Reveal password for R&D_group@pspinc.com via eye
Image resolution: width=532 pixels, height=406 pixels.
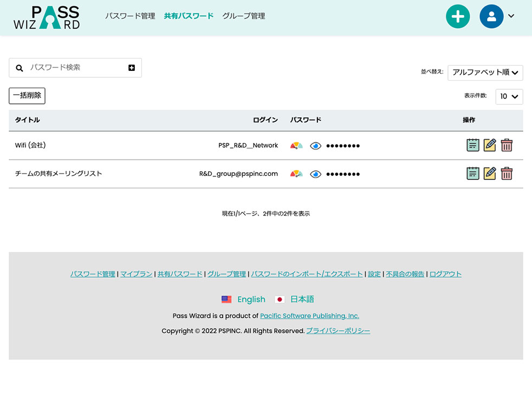pos(315,174)
